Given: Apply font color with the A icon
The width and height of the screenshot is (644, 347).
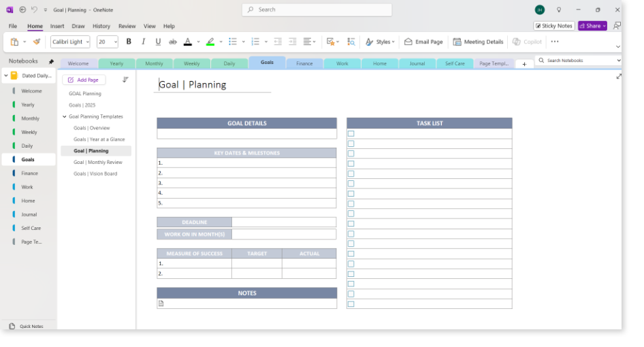Looking at the screenshot, I should click(x=188, y=42).
